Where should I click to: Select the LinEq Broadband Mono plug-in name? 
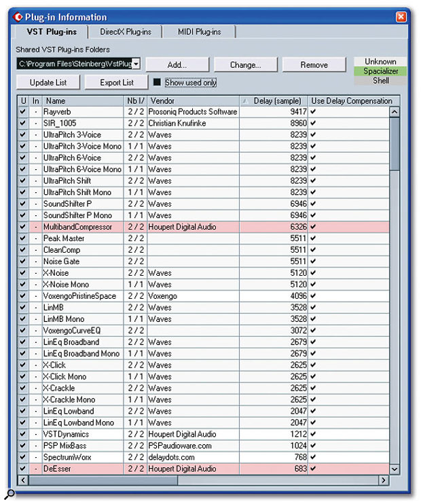81,354
